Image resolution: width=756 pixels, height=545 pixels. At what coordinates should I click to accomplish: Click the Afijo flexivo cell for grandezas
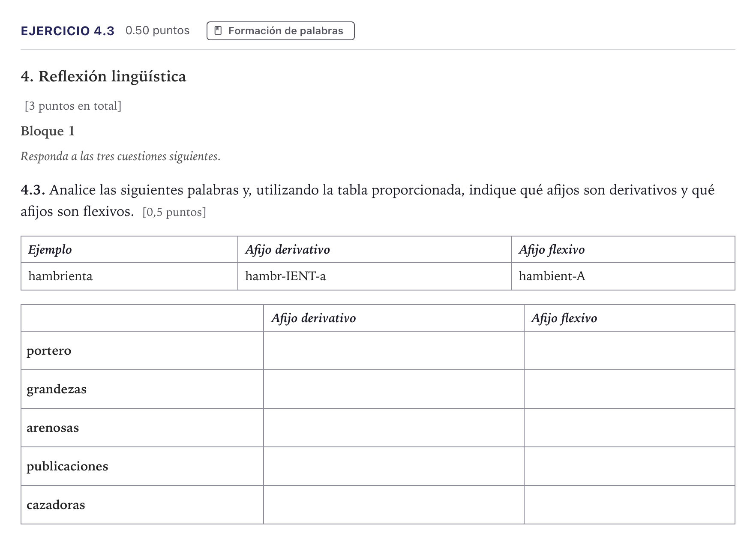[630, 389]
